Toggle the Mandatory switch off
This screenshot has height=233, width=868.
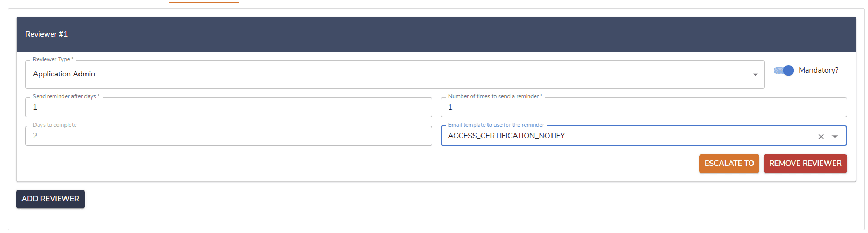pyautogui.click(x=784, y=70)
